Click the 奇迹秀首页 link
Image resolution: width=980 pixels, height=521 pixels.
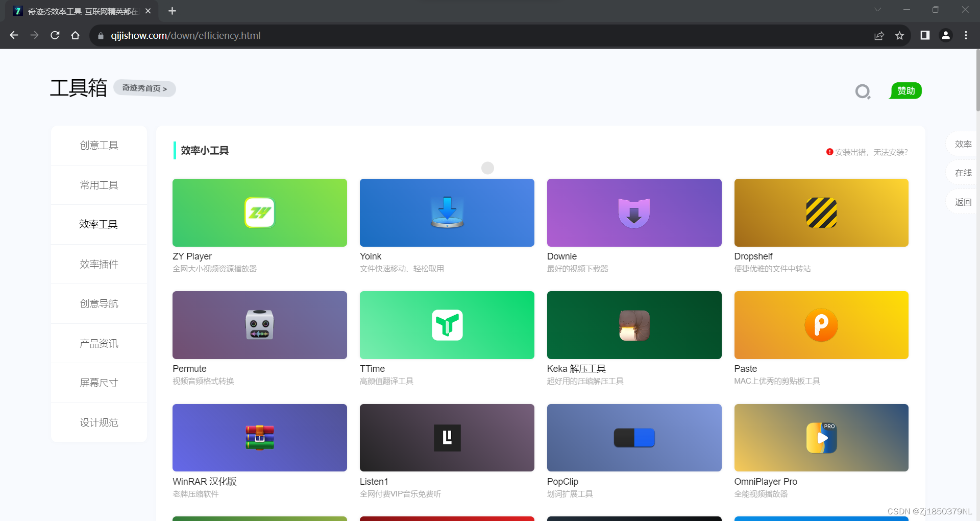pos(144,88)
